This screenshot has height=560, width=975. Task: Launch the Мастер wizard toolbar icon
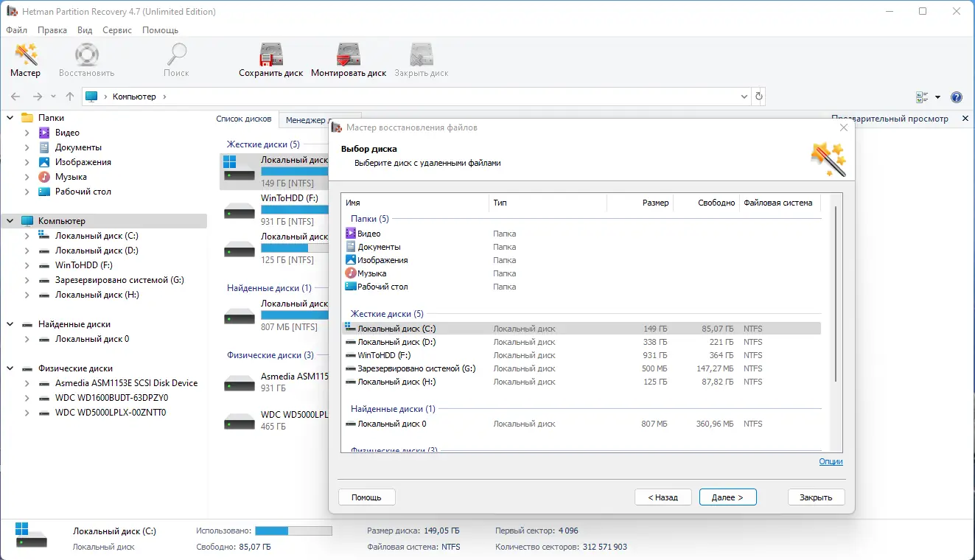pos(26,55)
